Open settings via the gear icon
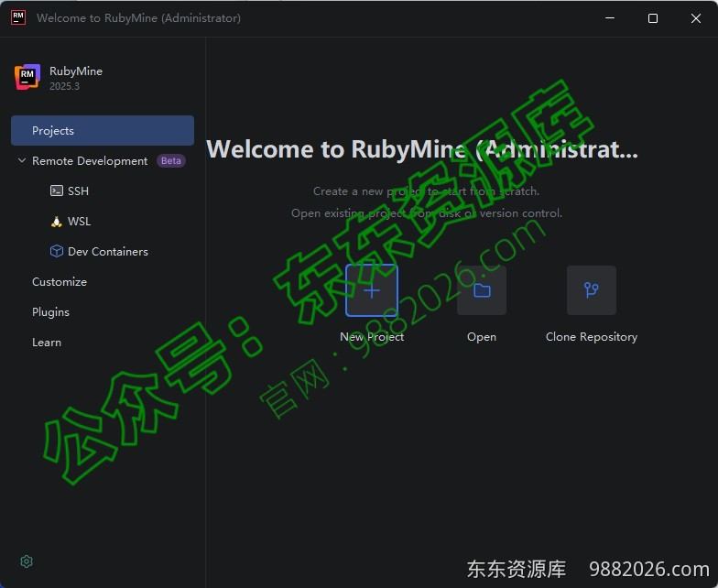This screenshot has width=718, height=588. [27, 561]
